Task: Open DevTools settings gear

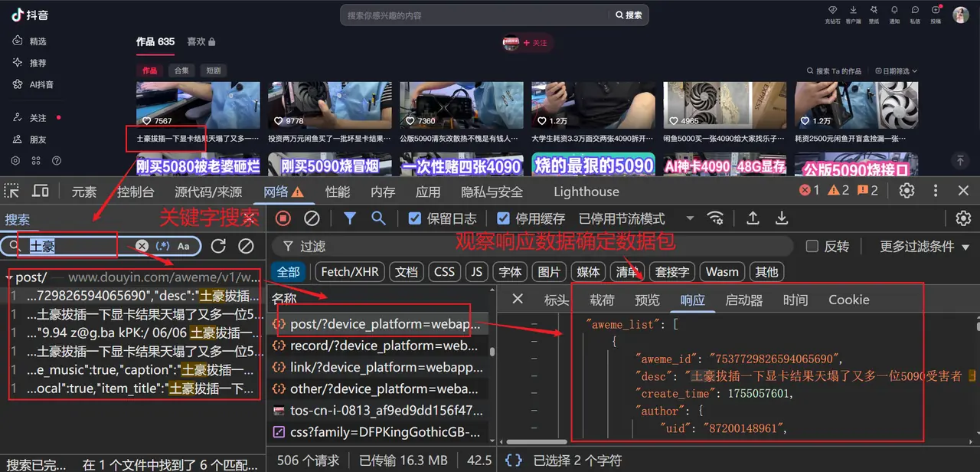Action: tap(907, 191)
